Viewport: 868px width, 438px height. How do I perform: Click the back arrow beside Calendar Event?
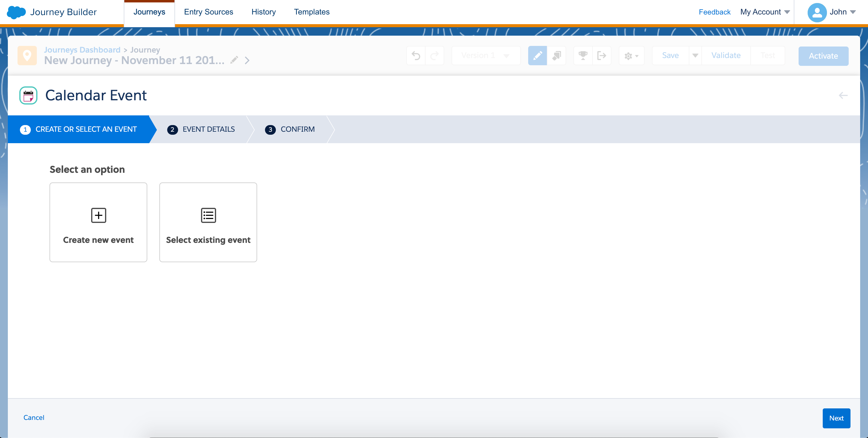[x=843, y=95]
